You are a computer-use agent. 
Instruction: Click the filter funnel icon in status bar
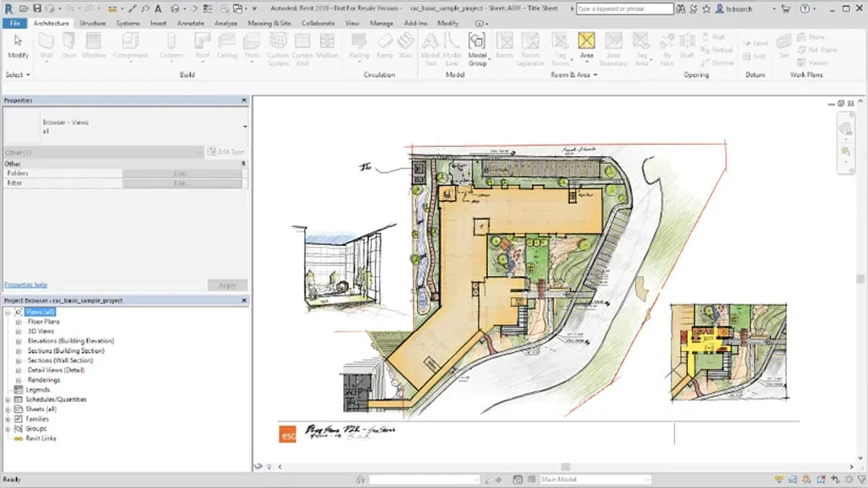(x=862, y=479)
